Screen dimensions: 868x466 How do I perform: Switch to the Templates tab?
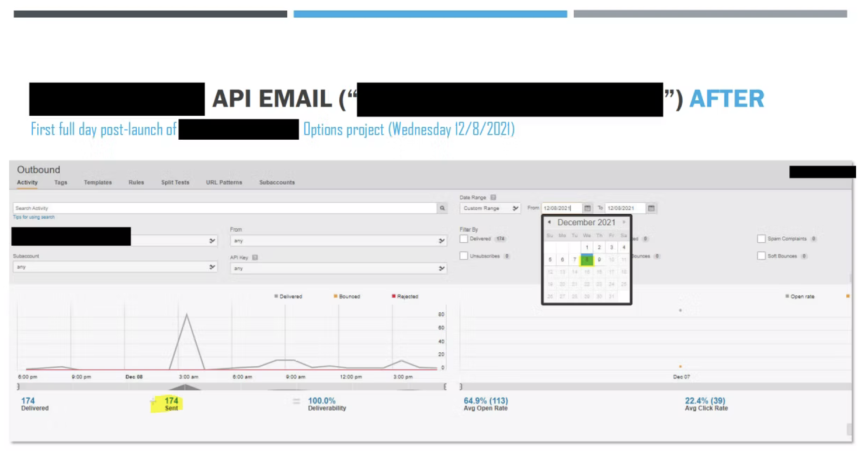(x=97, y=182)
